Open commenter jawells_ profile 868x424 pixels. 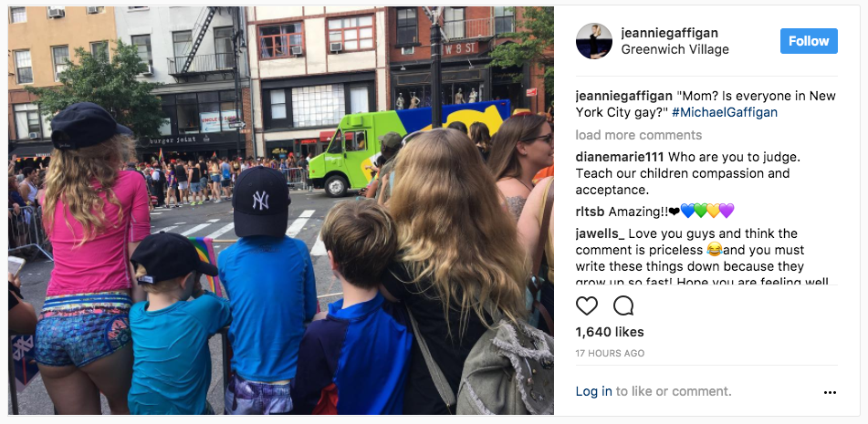click(x=600, y=233)
